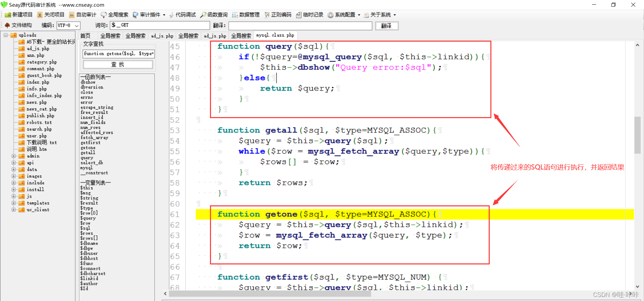Click the Seay app icon in title bar

(x=4, y=5)
